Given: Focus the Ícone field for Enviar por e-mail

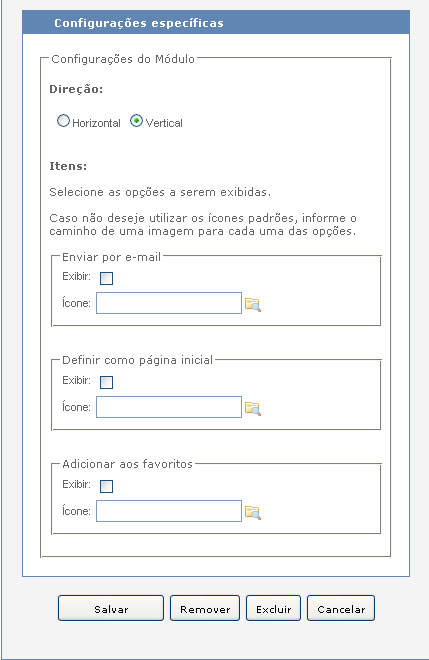Looking at the screenshot, I should coord(169,303).
